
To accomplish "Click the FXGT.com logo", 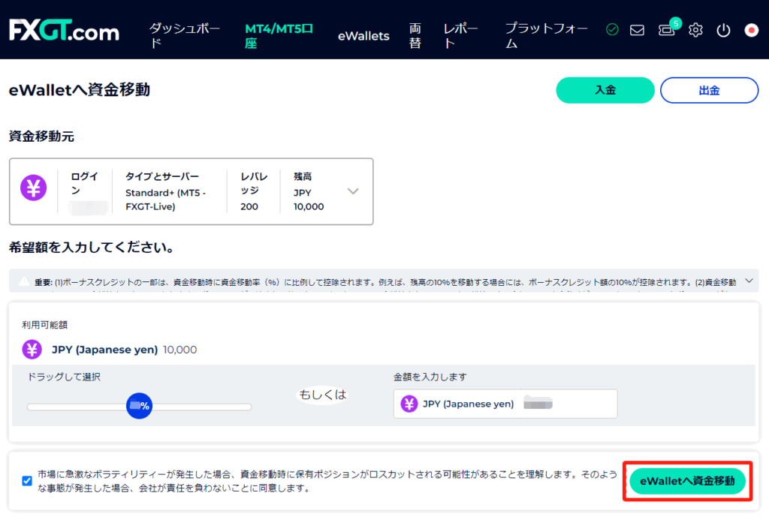I will (x=64, y=31).
